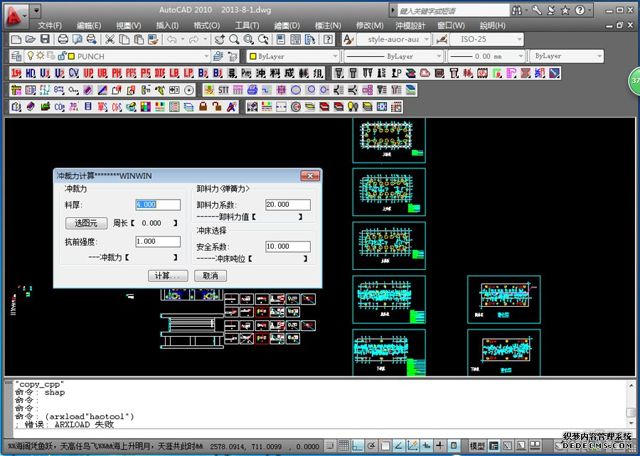The width and height of the screenshot is (640, 456).
Task: Click the yellow footprints toolbar icon
Action: click(x=353, y=107)
